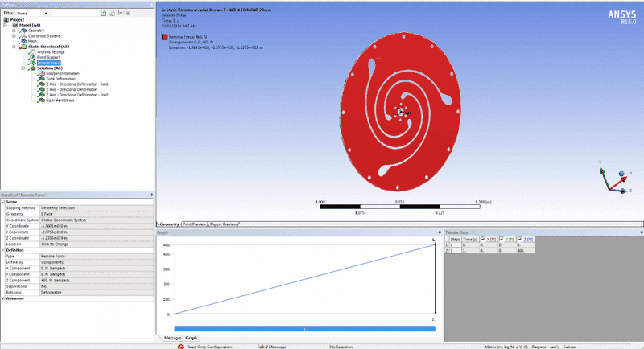Click the expand/collapse tree icon in the filter toolbar
Viewport: 644px width, 349px height.
click(120, 13)
